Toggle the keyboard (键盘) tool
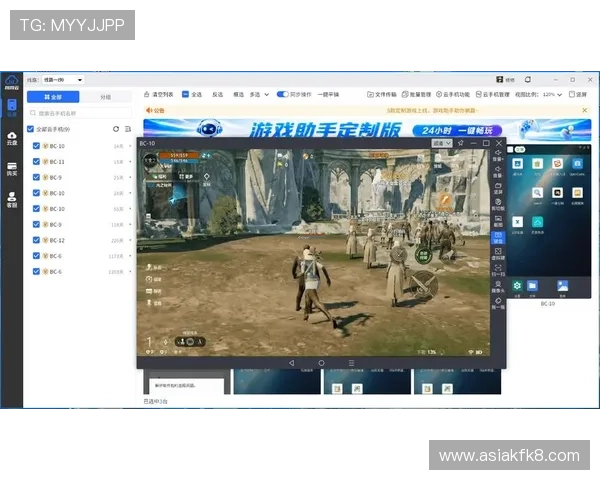This screenshot has height=480, width=600. click(x=498, y=237)
